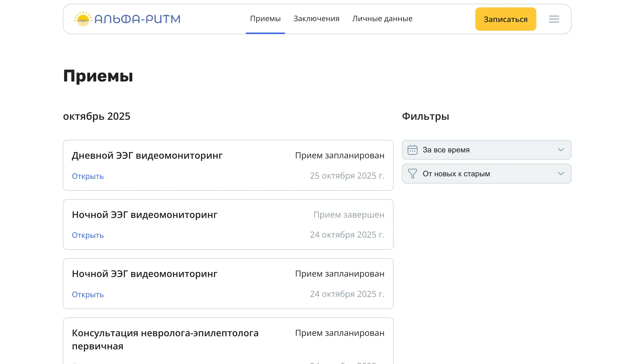Expand the 'За все время' dropdown chevron
The image size is (634, 364).
coord(561,150)
